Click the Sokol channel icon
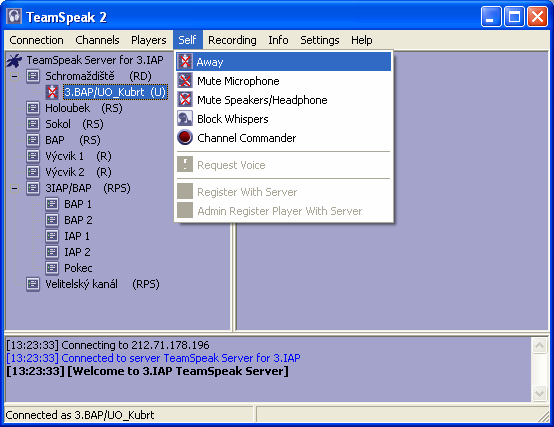554x427 pixels. 33,124
